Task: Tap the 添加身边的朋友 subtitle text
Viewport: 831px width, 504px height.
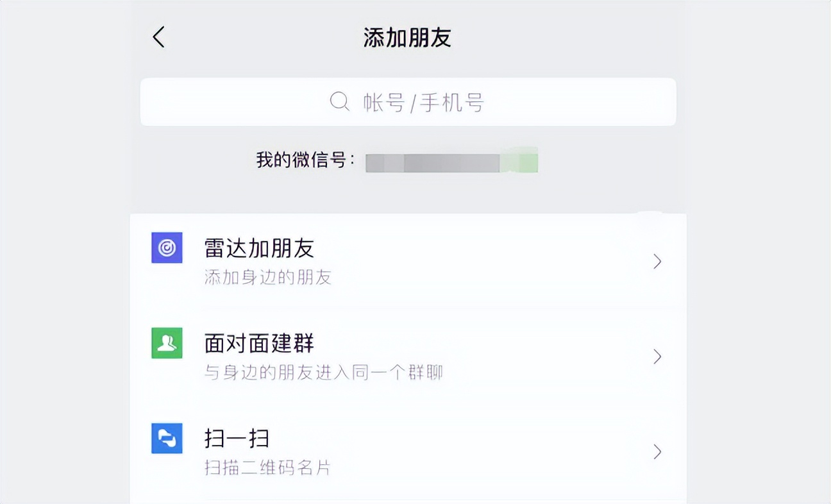Action: [266, 278]
